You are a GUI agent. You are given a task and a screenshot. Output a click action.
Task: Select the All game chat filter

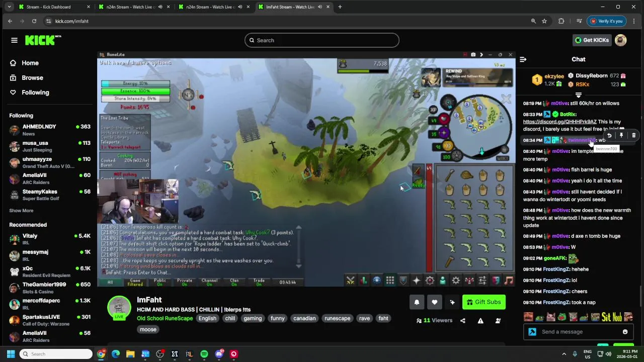pyautogui.click(x=110, y=282)
